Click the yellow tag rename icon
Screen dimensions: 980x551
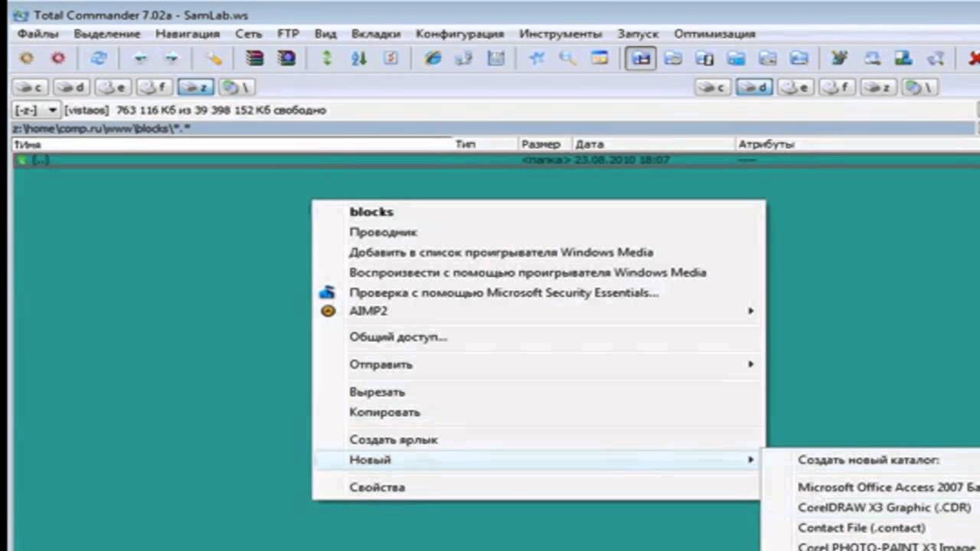point(214,58)
